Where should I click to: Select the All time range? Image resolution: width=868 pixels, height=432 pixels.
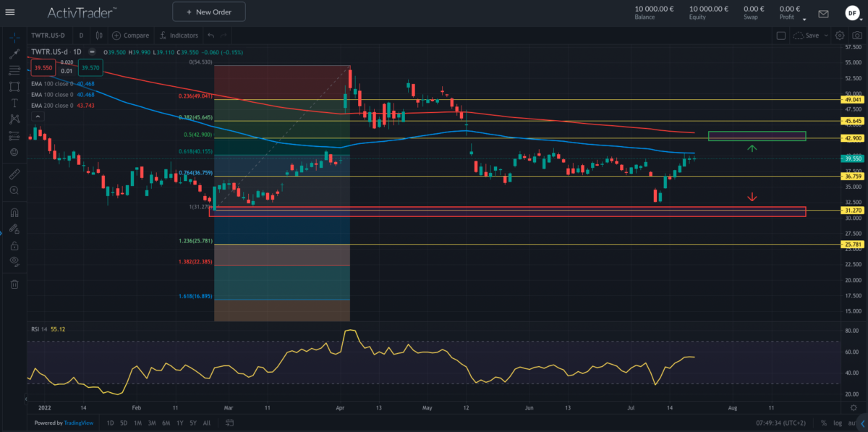click(207, 423)
